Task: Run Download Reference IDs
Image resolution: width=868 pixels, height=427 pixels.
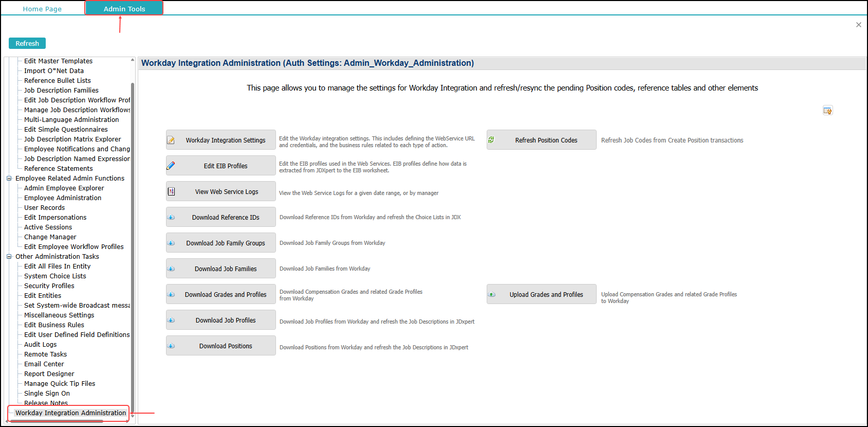Action: pyautogui.click(x=221, y=217)
